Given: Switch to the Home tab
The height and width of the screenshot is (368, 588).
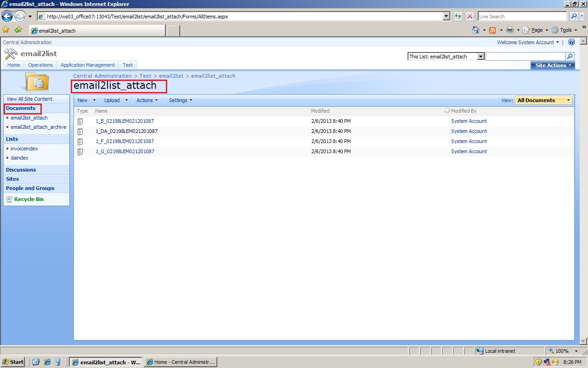Looking at the screenshot, I should click(x=14, y=65).
